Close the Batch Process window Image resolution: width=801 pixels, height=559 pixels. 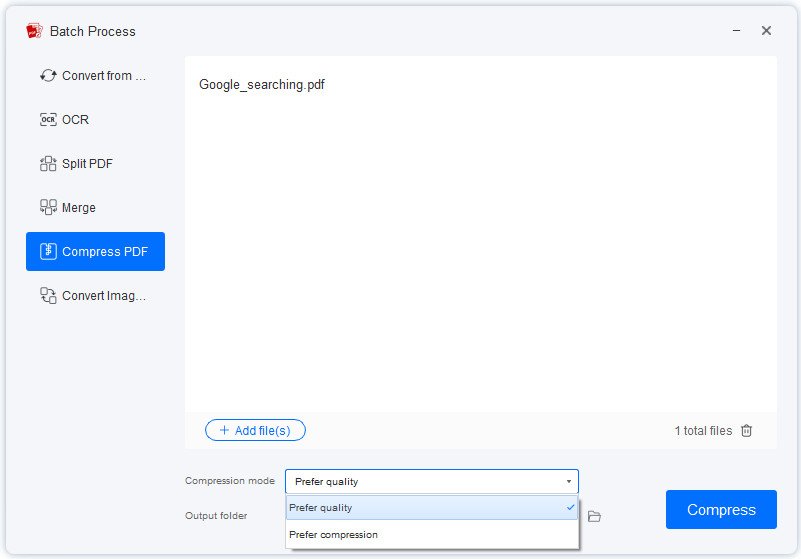(x=766, y=31)
